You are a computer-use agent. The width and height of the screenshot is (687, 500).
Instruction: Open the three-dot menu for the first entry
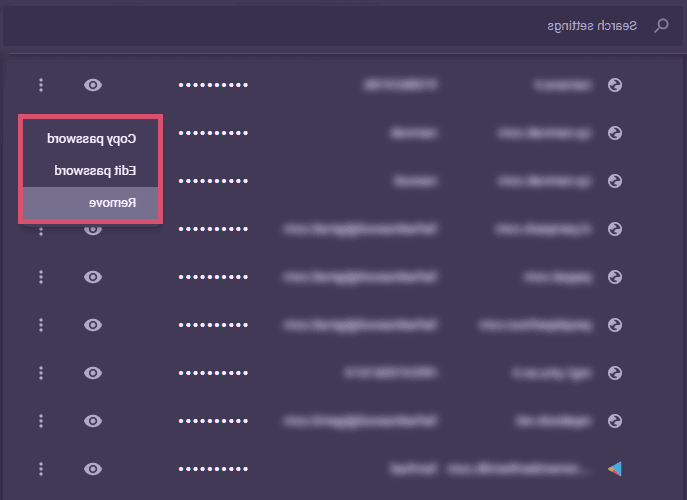[x=41, y=85]
